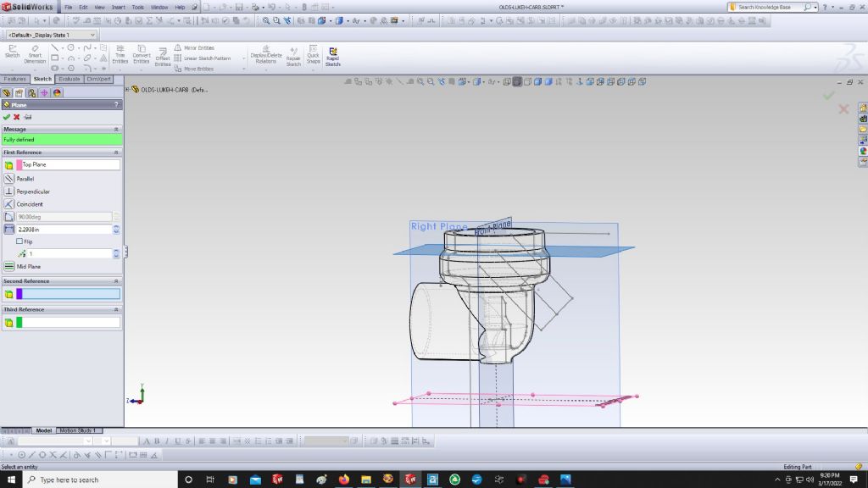Open the Window menu
The width and height of the screenshot is (868, 488).
coord(159,7)
